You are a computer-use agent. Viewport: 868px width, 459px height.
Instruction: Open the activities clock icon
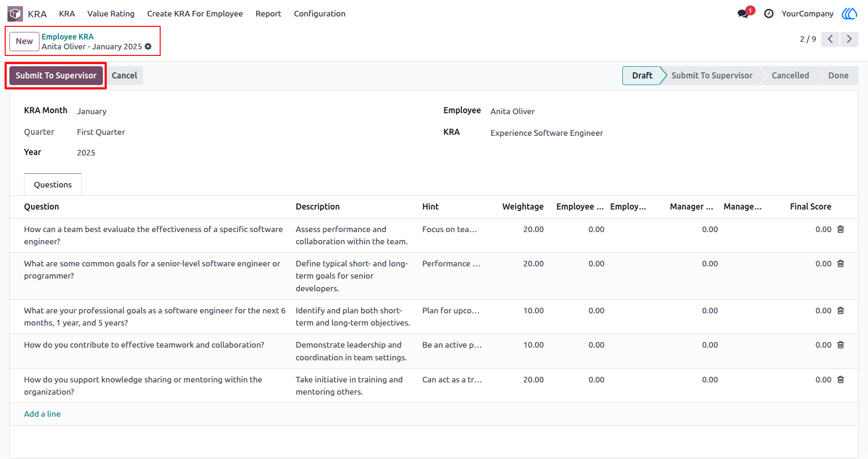(x=768, y=14)
